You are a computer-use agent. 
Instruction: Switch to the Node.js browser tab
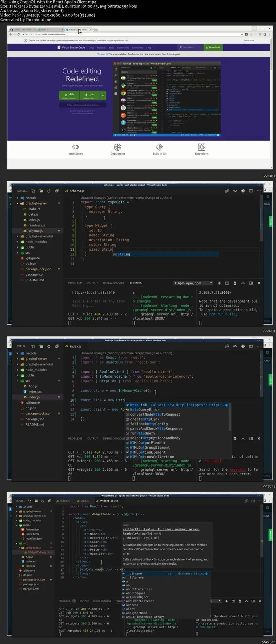(50, 30)
